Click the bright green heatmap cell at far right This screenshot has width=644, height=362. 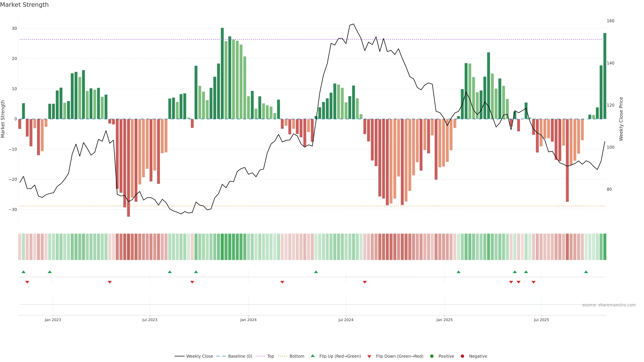tap(605, 247)
